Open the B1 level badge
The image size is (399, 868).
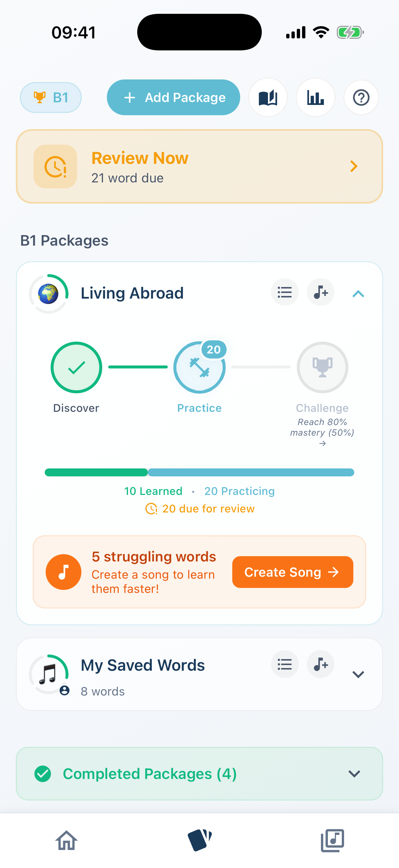point(51,97)
